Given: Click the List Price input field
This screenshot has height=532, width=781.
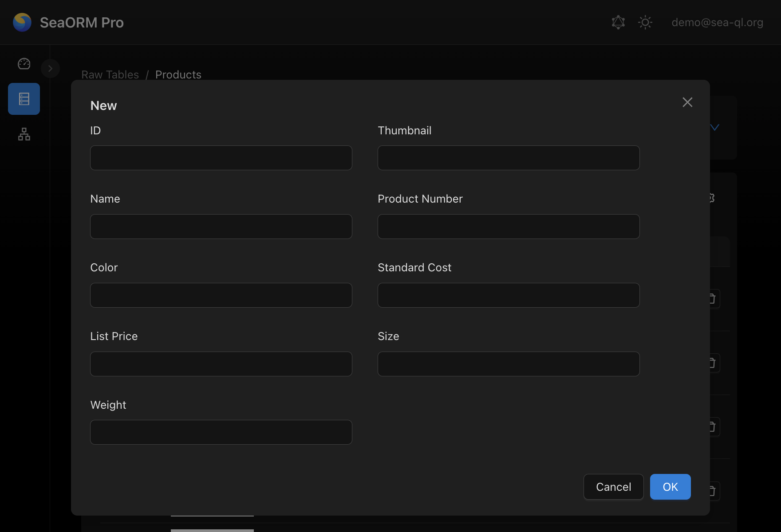Looking at the screenshot, I should 221,364.
